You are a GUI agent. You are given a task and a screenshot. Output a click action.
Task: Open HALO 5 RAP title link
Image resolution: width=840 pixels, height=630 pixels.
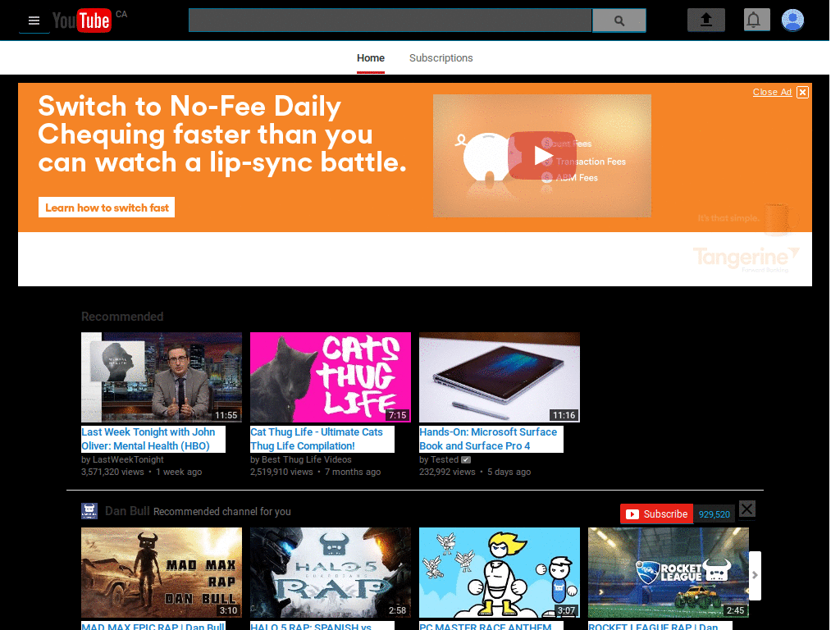tap(311, 626)
